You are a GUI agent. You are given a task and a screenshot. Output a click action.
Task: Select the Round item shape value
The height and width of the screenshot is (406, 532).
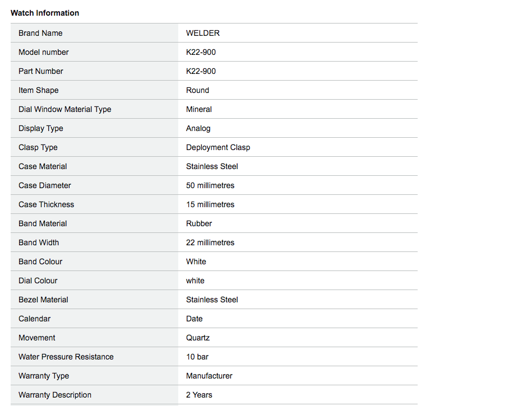pyautogui.click(x=197, y=90)
